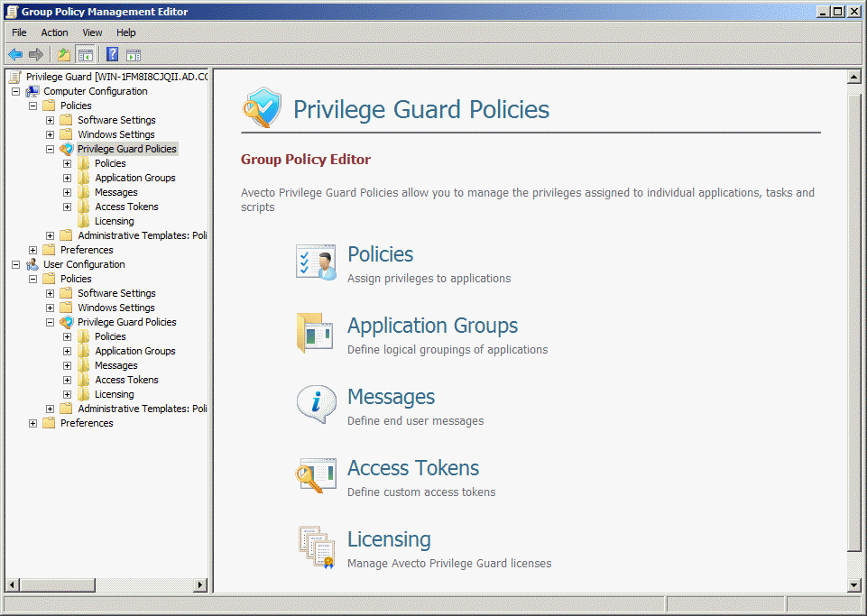Select Preferences under User Configuration

click(87, 423)
